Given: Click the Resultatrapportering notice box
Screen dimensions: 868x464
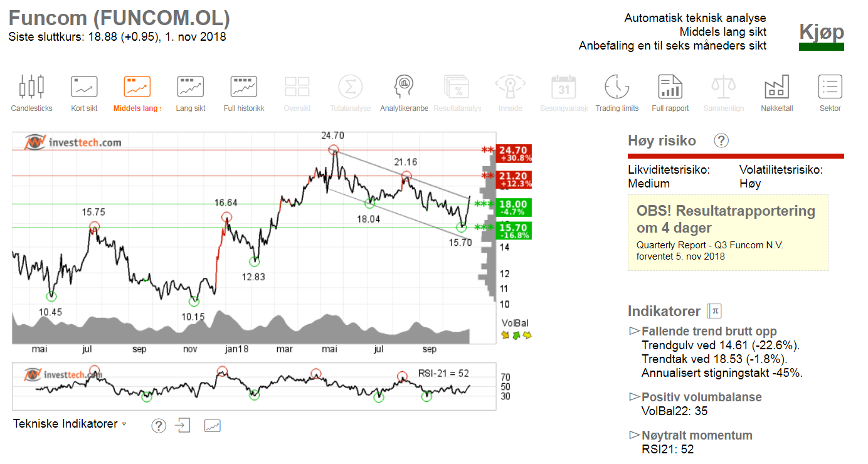Looking at the screenshot, I should click(x=728, y=233).
